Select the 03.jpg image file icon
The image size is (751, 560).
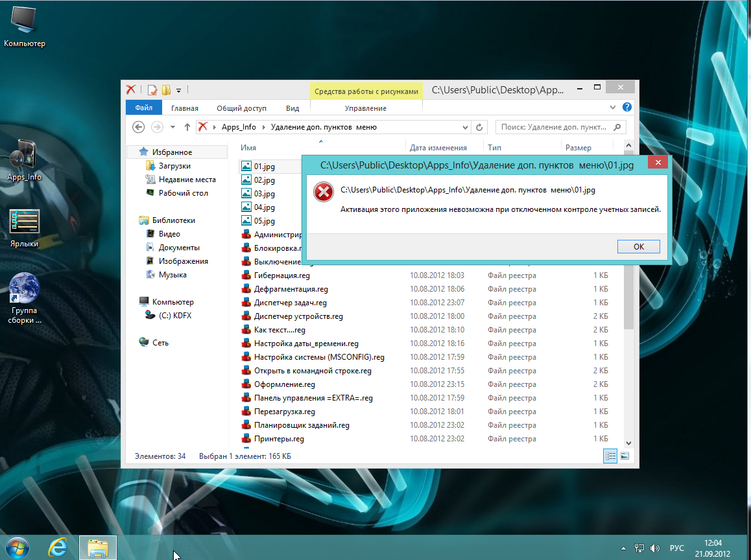click(x=246, y=193)
